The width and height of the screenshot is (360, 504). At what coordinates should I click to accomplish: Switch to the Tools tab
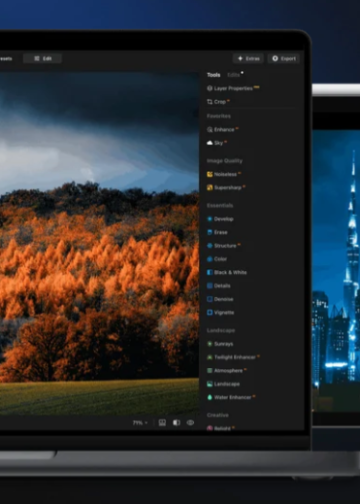[213, 75]
